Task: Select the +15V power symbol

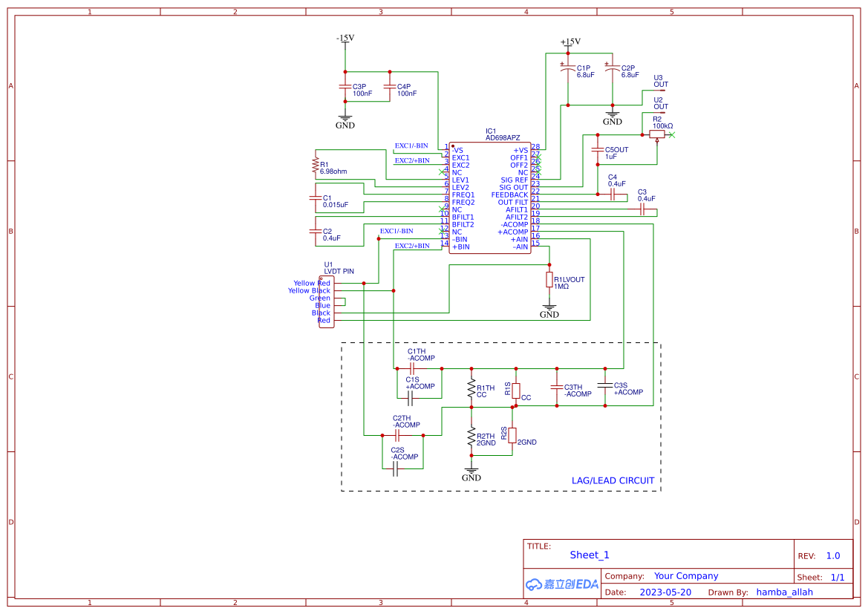Action: point(568,41)
